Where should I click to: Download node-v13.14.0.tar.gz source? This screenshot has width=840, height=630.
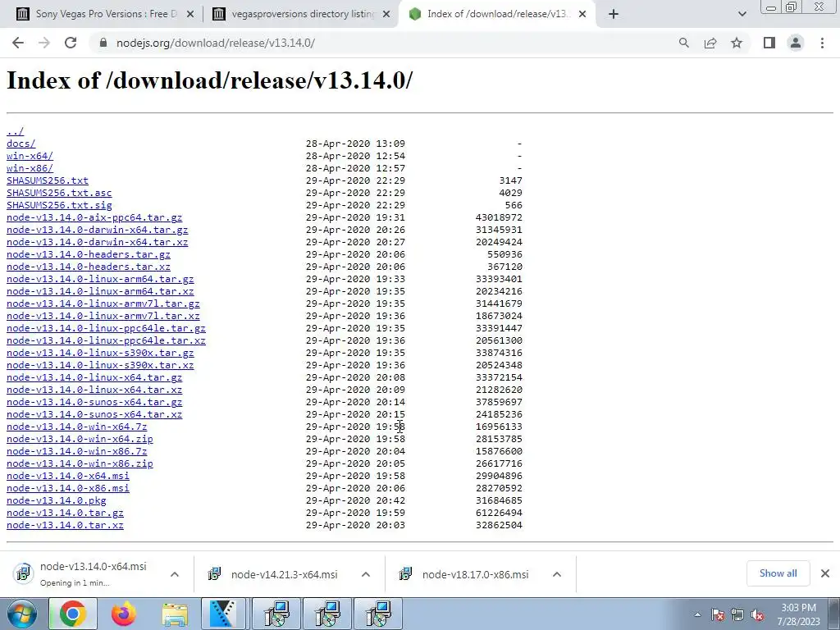[65, 514]
